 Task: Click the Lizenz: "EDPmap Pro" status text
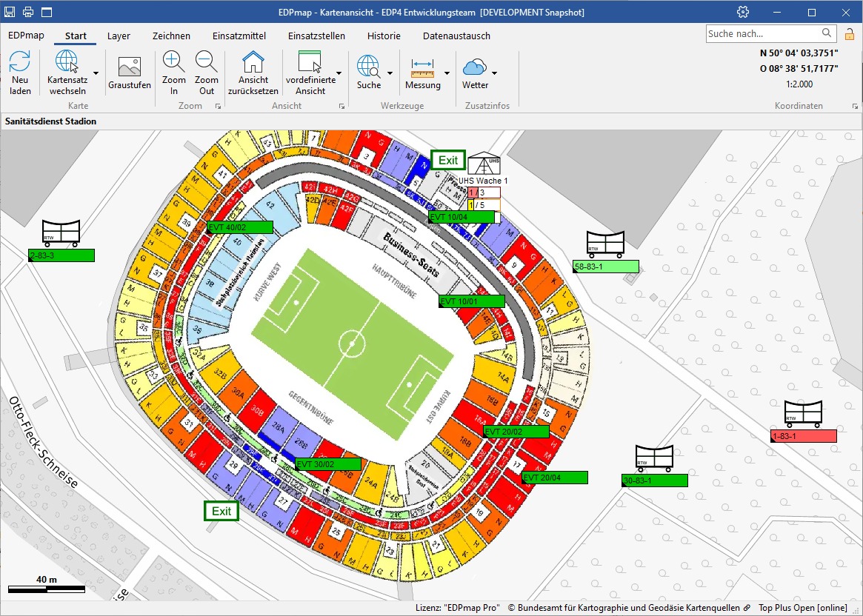point(457,608)
